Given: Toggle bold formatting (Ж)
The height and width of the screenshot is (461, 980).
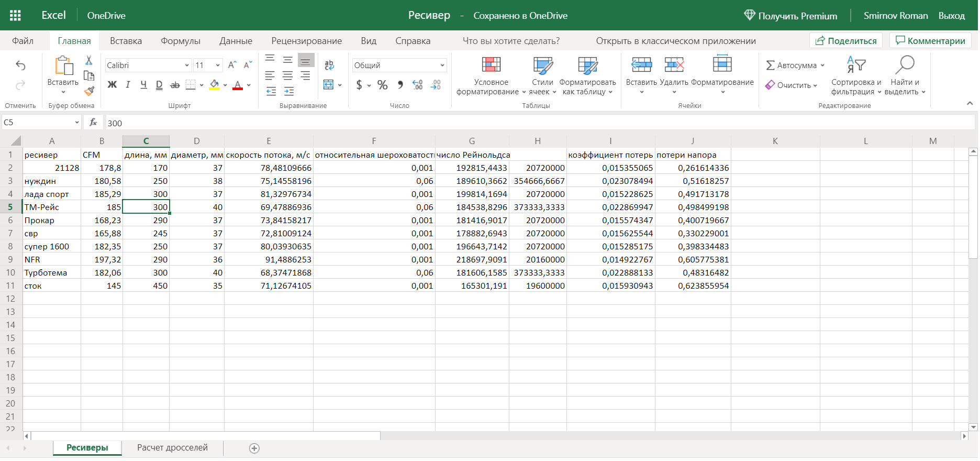Looking at the screenshot, I should [112, 85].
